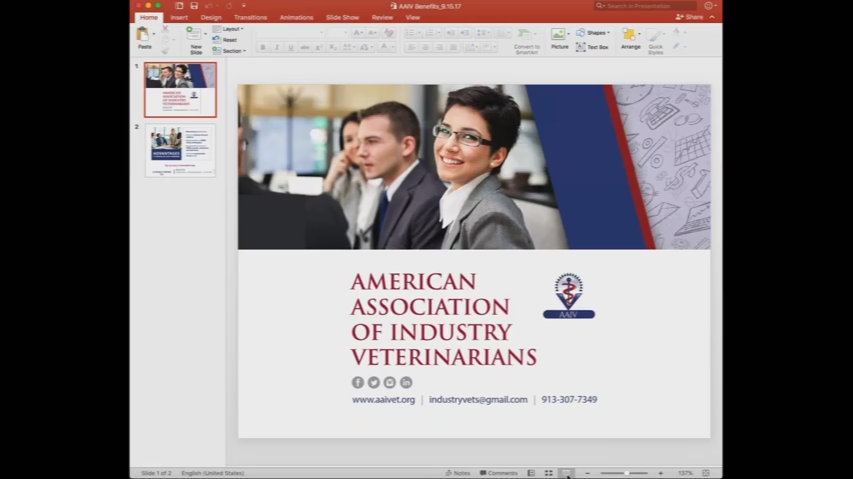The image size is (853, 479).
Task: Toggle Italic formatting
Action: coord(277,48)
